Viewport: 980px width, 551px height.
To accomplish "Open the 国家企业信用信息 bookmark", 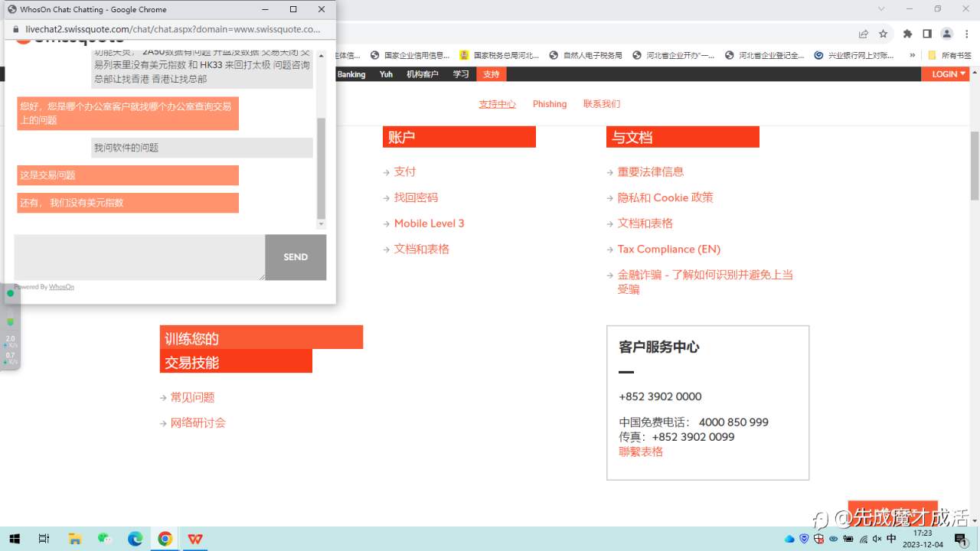I will (x=410, y=55).
